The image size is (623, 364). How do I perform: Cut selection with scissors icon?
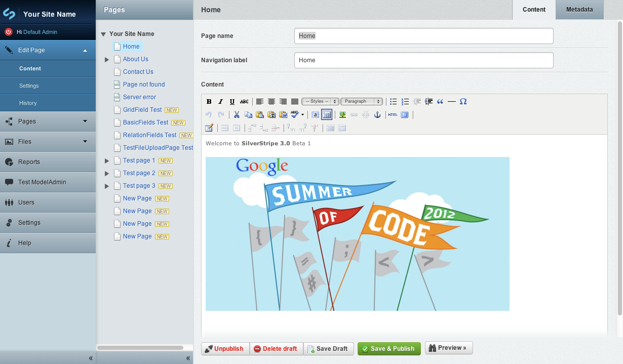(x=236, y=115)
